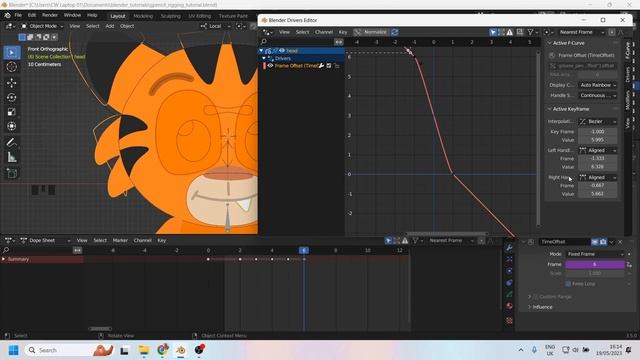Image resolution: width=640 pixels, height=360 pixels.
Task: Switch to the Sculpting workspace tab
Action: click(x=171, y=16)
